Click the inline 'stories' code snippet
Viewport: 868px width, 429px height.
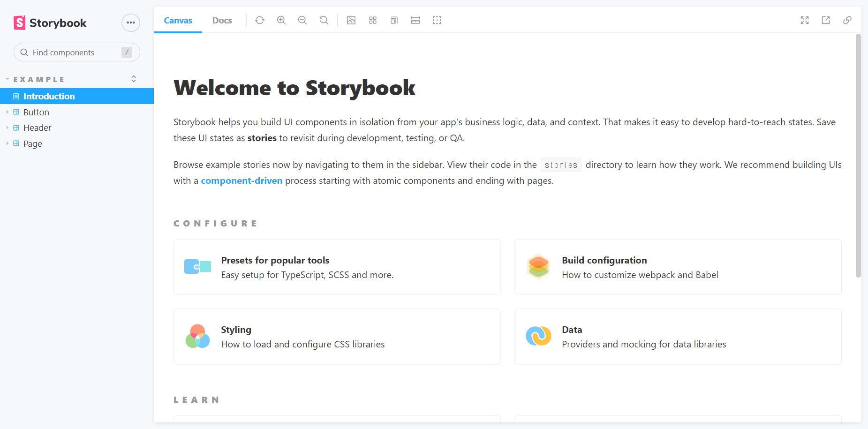tap(561, 165)
